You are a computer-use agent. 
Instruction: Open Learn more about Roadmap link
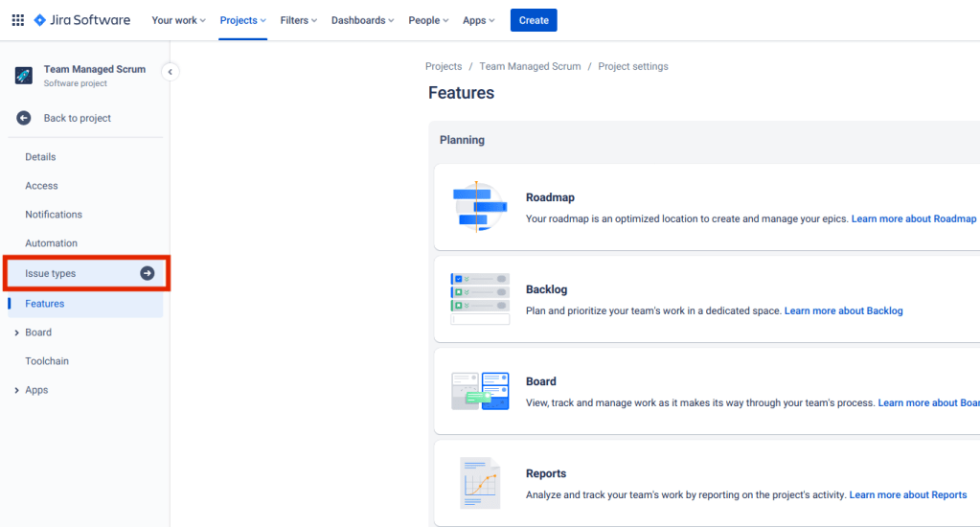point(914,218)
